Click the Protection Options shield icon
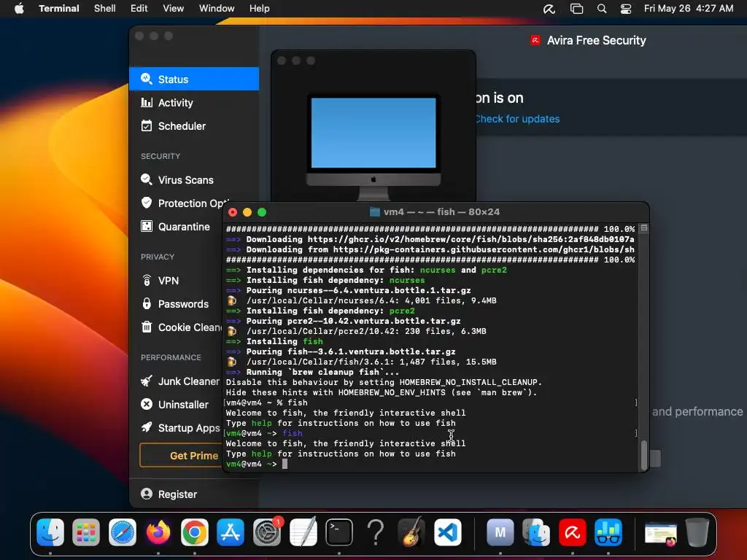This screenshot has height=560, width=747. point(146,203)
